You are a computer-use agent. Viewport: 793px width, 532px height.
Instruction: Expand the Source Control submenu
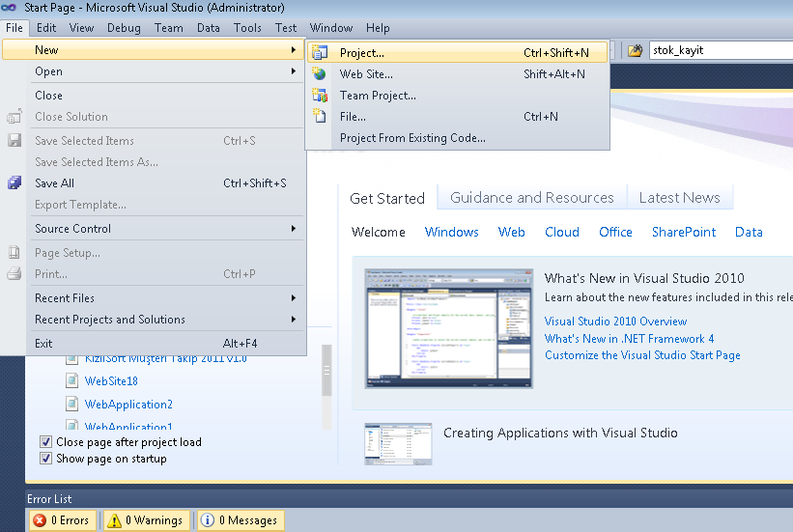(x=154, y=229)
